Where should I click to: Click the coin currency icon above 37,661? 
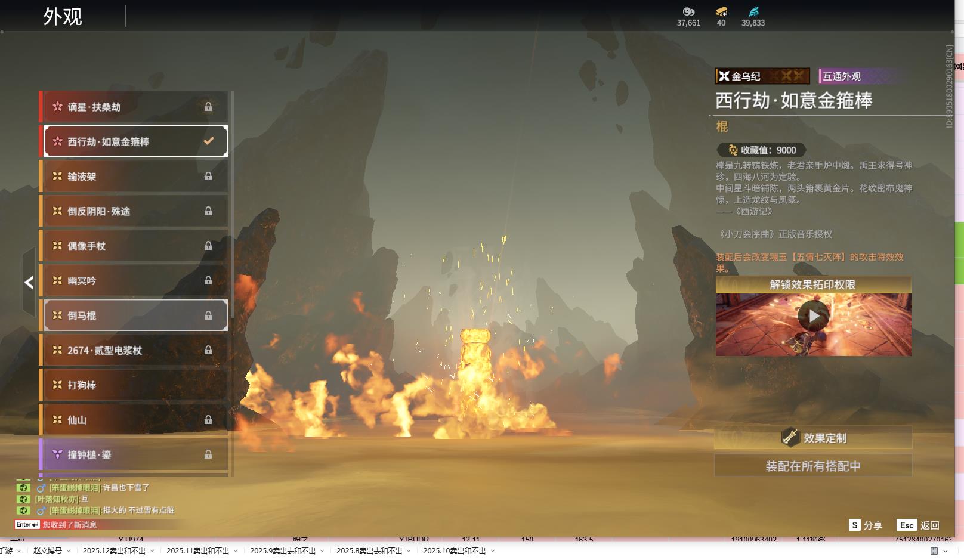(x=688, y=11)
